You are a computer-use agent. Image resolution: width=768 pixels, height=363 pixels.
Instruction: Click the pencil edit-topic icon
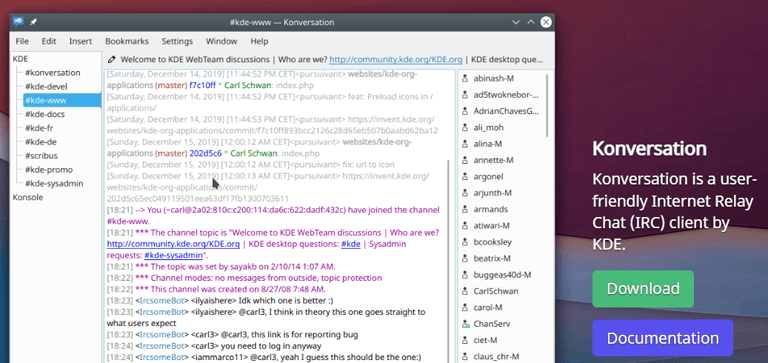(x=112, y=59)
